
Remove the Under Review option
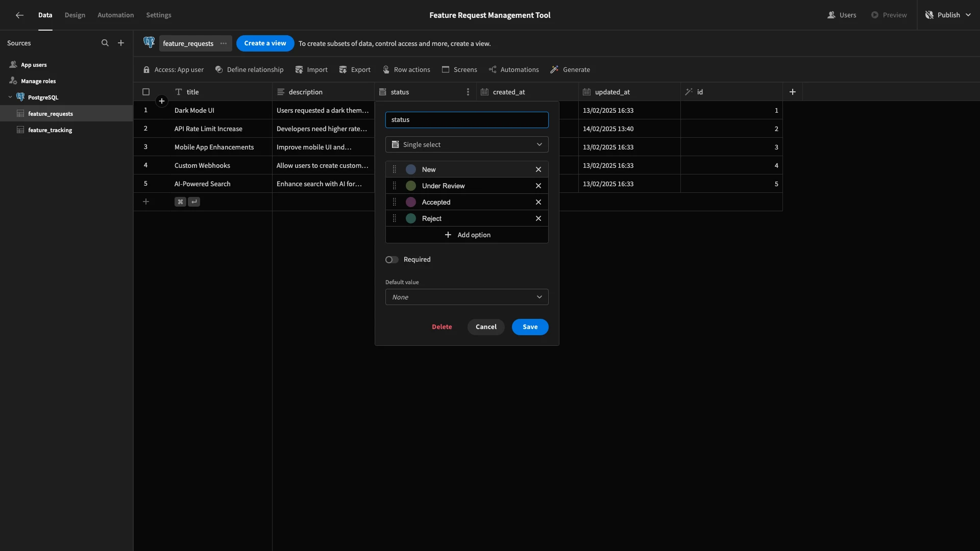tap(538, 186)
